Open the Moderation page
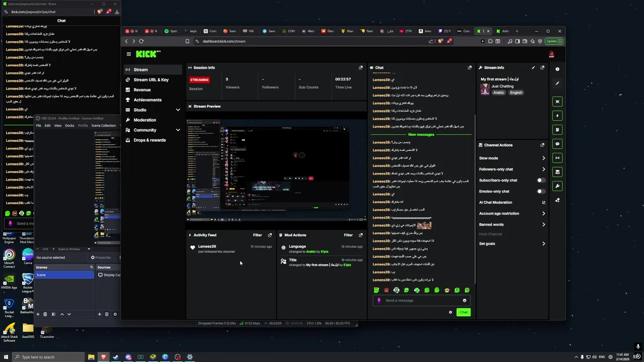 click(x=153, y=120)
